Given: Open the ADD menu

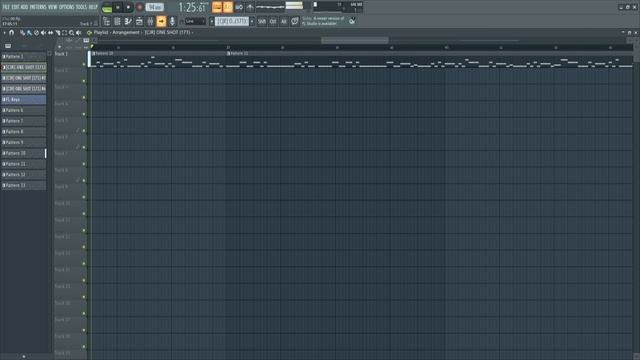Looking at the screenshot, I should [x=24, y=7].
